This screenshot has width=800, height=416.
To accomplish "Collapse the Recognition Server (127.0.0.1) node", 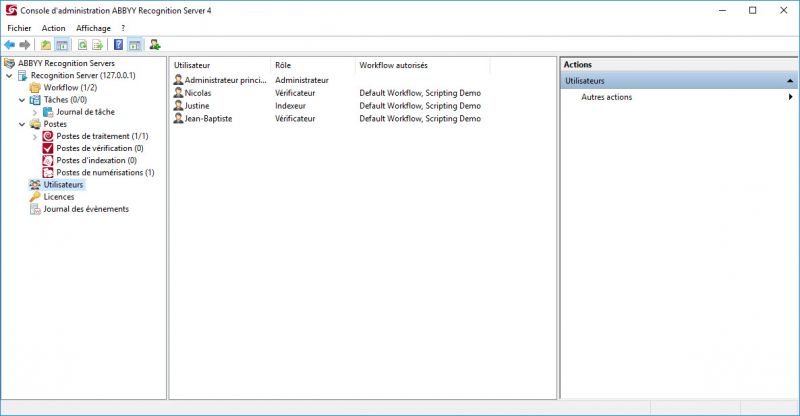I will point(9,76).
